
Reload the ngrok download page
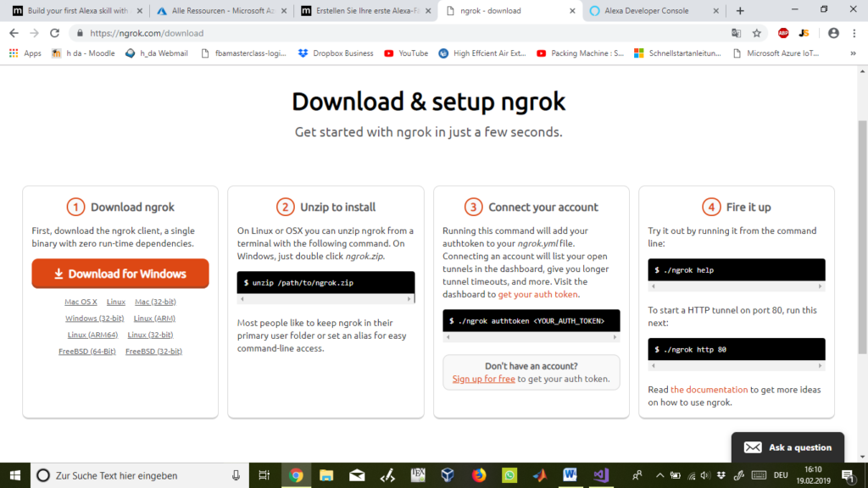[x=54, y=33]
